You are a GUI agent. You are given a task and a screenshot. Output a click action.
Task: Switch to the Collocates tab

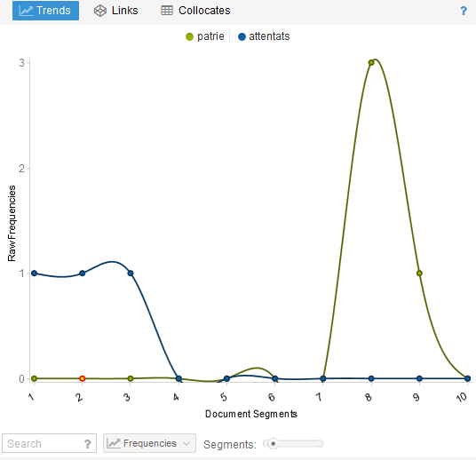point(195,11)
